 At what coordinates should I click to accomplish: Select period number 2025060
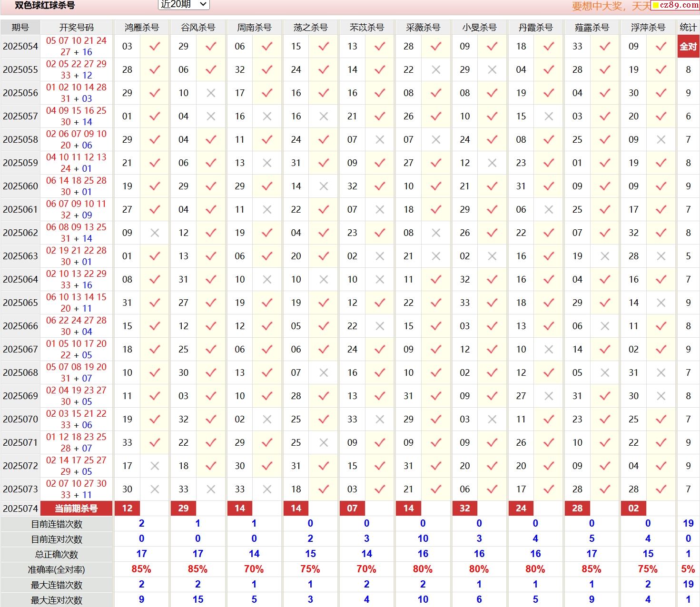point(20,186)
